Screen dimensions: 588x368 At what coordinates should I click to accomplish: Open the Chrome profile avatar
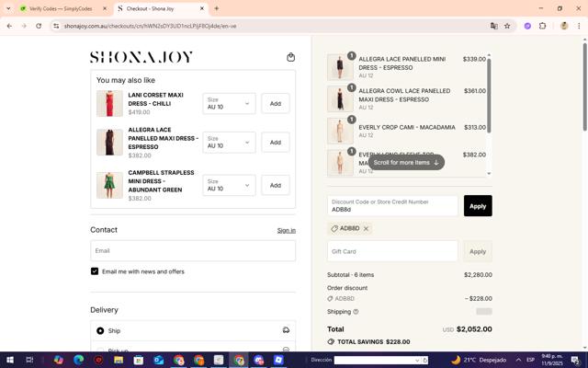[564, 26]
